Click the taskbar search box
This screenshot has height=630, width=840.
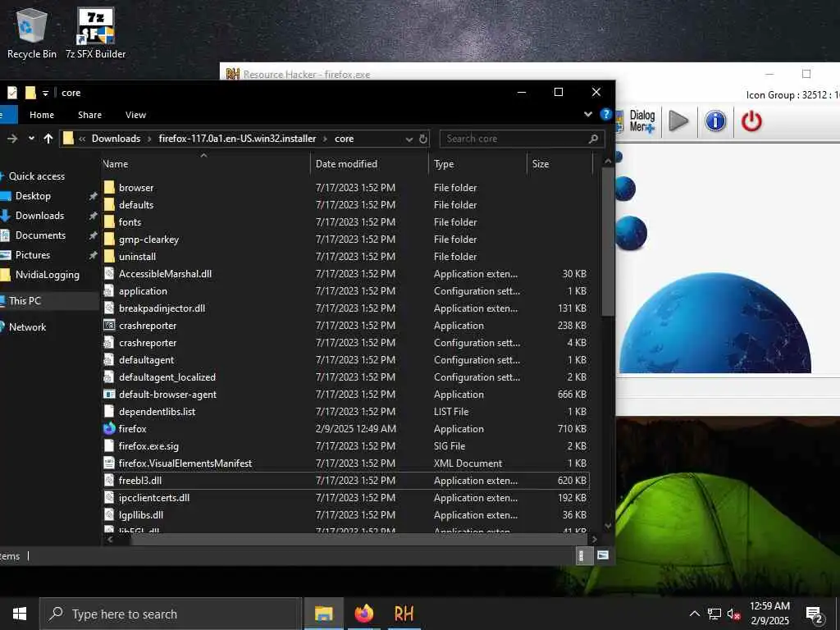(171, 614)
